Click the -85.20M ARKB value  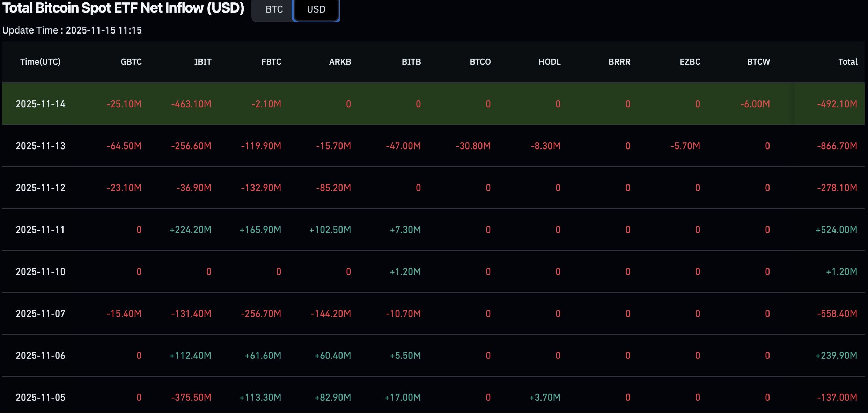pos(333,188)
